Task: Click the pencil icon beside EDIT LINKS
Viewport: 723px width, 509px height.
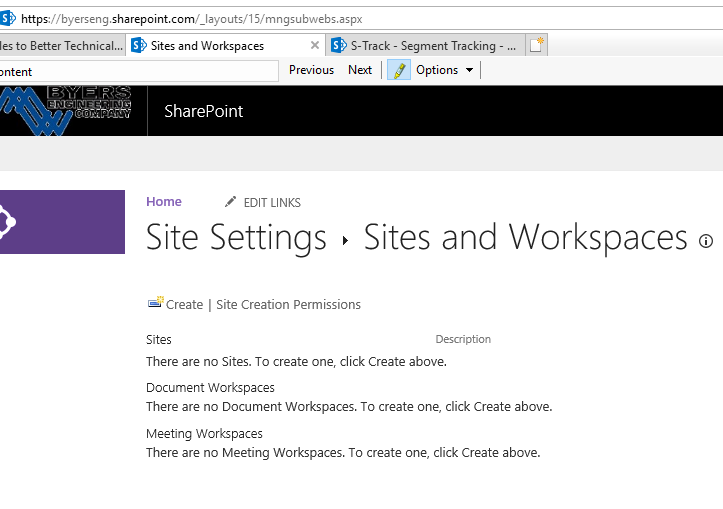Action: (231, 202)
